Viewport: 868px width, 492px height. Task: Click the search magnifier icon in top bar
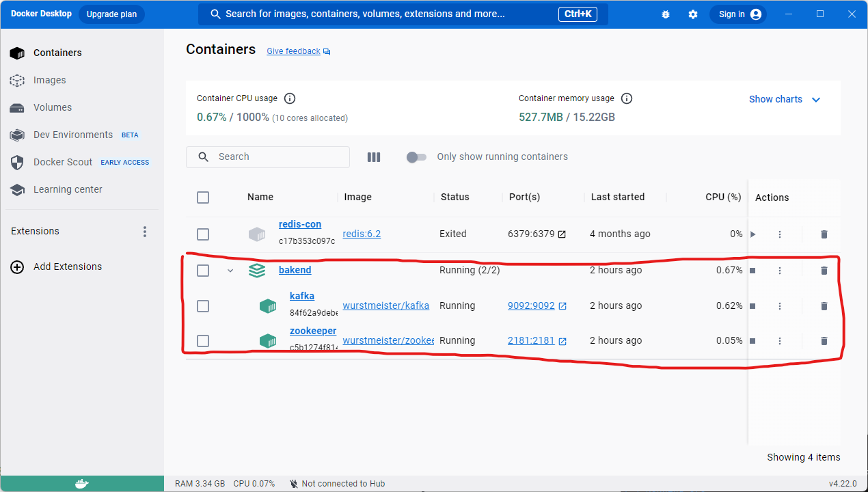pos(215,14)
